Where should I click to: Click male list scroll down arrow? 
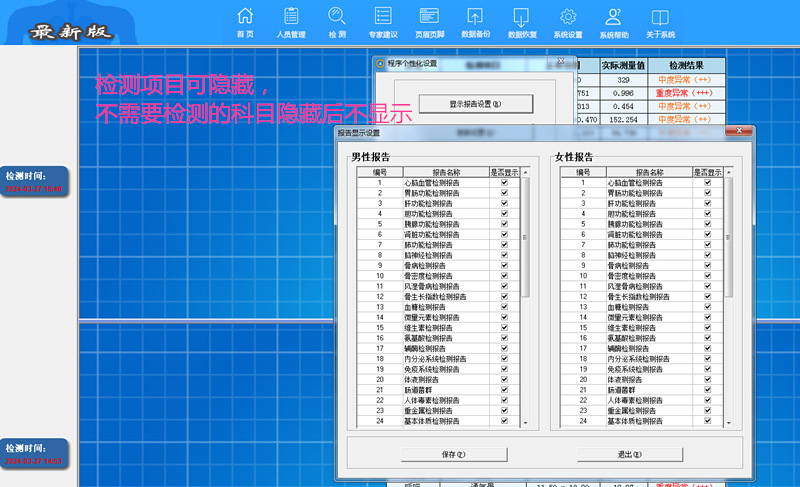coord(526,423)
